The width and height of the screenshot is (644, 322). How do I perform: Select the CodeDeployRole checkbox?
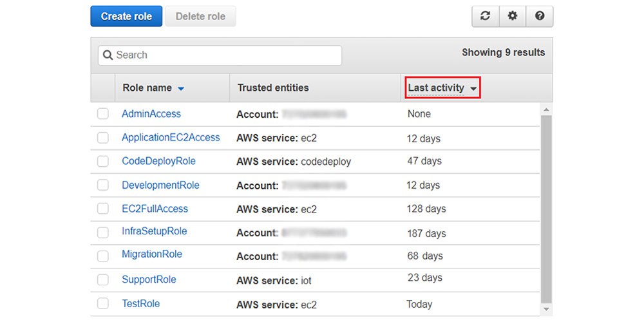102,162
